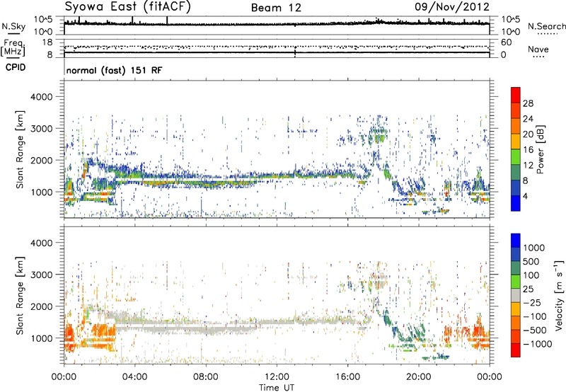Viewport: 566px width, 392px height.
Task: Click the '3000' tick on velocity panel
Action: pos(42,275)
